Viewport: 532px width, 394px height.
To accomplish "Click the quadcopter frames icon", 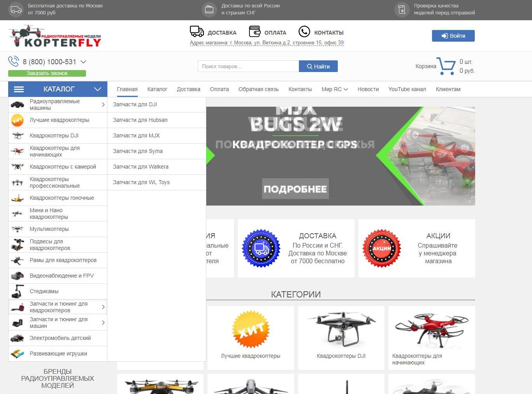I will pos(18,260).
